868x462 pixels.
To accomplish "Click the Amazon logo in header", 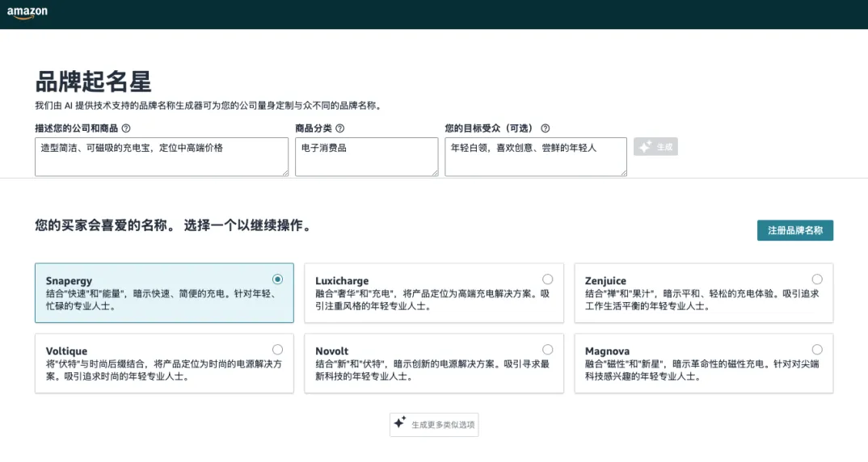I will coord(27,13).
